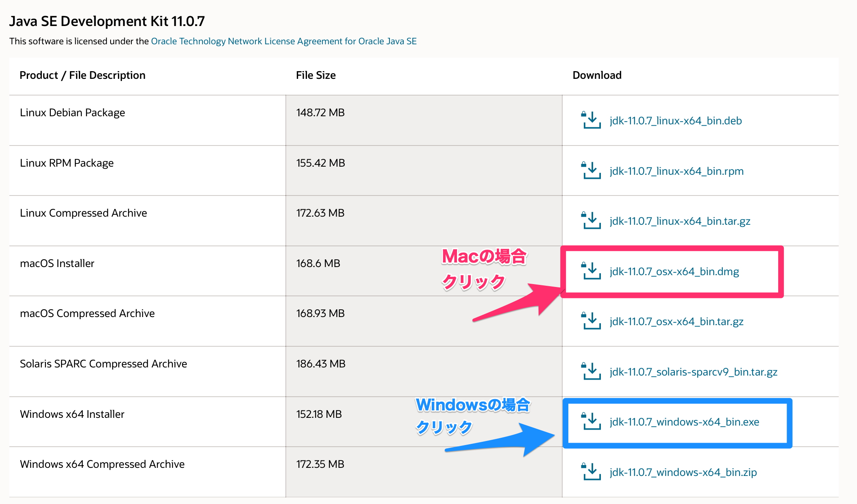This screenshot has height=504, width=857.
Task: Click download icon for windows-x64_bin.zip
Action: click(592, 472)
